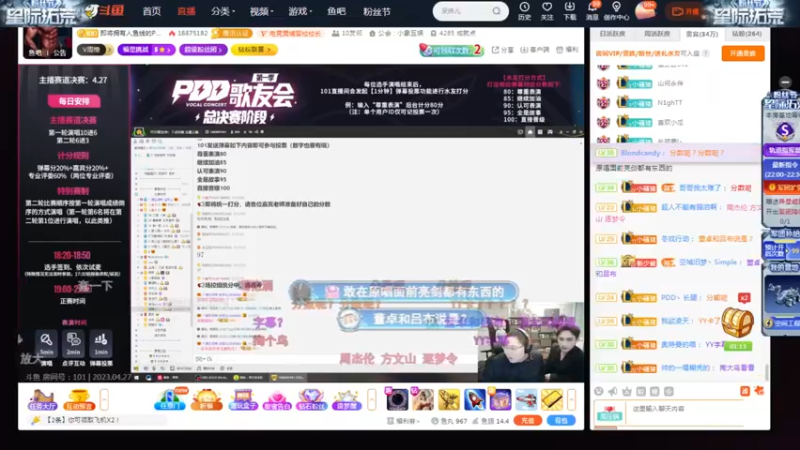This screenshot has width=800, height=450.
Task: Open the 互动预言 trophy icon
Action: [x=79, y=399]
